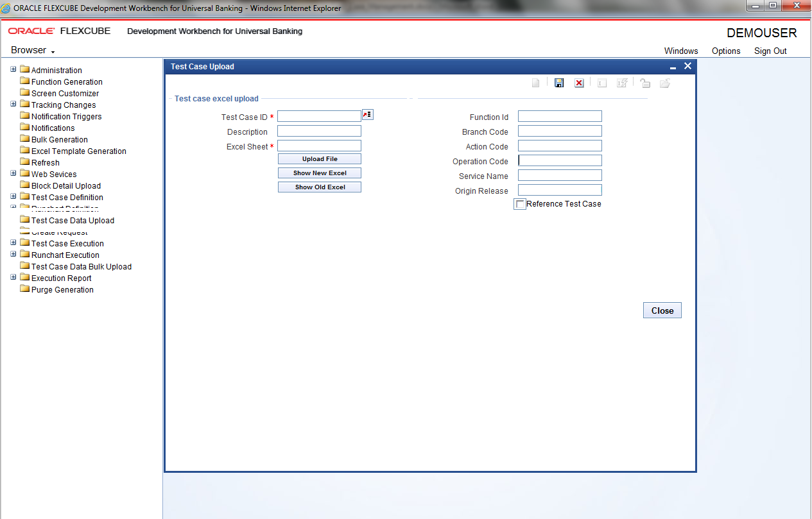Open the Browser dropdown menu
812x519 pixels.
point(33,50)
